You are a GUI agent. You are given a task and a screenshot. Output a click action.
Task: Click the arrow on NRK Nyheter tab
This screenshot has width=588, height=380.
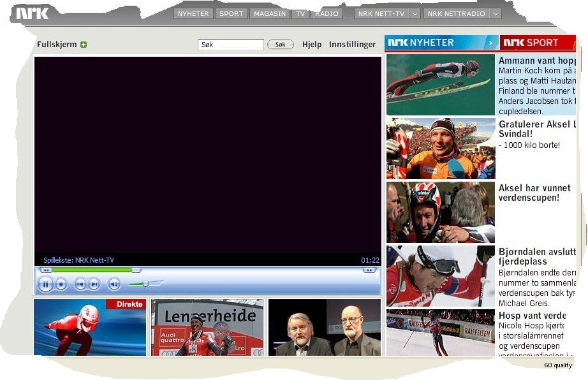490,43
